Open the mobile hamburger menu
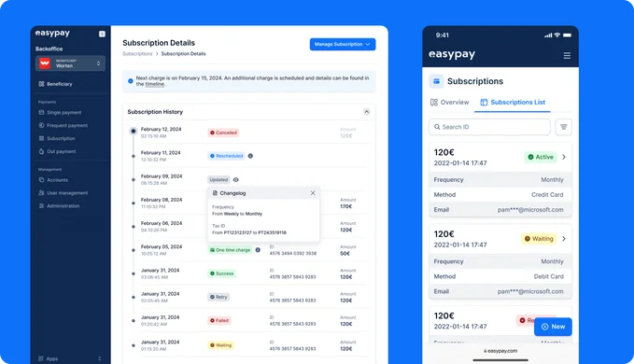 coord(567,55)
